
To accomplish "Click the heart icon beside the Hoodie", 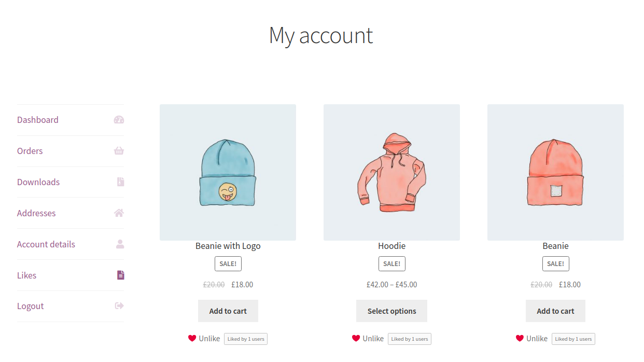I will click(355, 338).
